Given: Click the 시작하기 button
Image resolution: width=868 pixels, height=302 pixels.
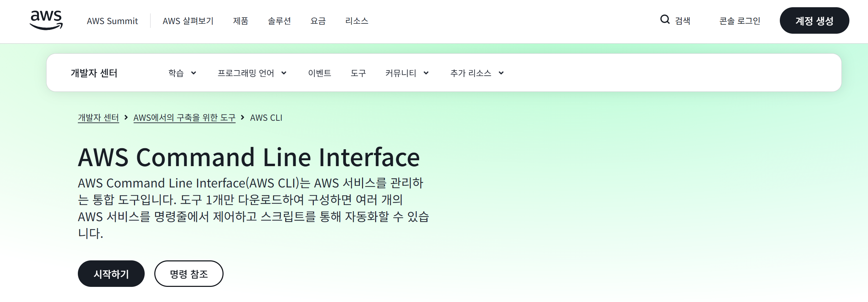Looking at the screenshot, I should [x=111, y=274].
